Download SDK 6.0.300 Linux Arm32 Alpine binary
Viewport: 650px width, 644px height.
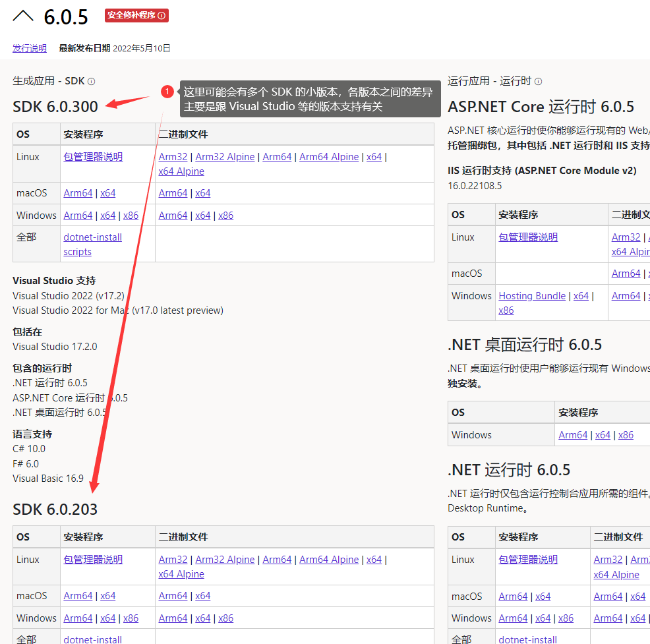pos(225,157)
